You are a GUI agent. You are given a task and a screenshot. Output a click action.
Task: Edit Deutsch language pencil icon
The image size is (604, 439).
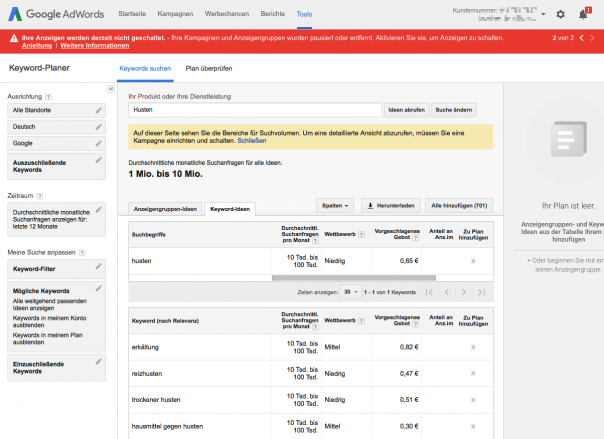click(x=99, y=127)
